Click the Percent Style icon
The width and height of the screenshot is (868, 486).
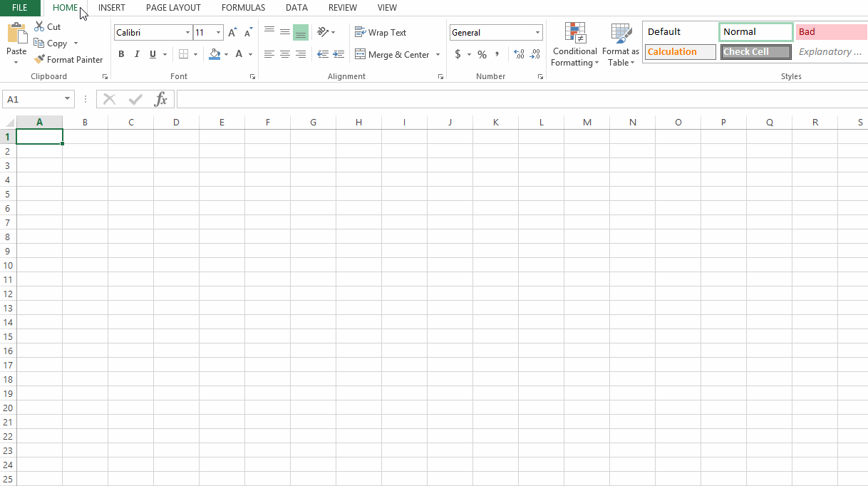(x=482, y=54)
